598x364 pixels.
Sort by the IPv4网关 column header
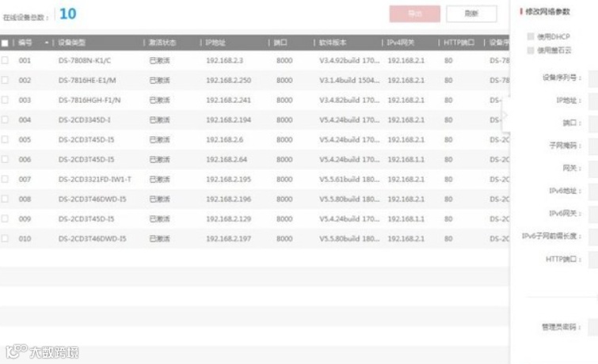pos(401,42)
